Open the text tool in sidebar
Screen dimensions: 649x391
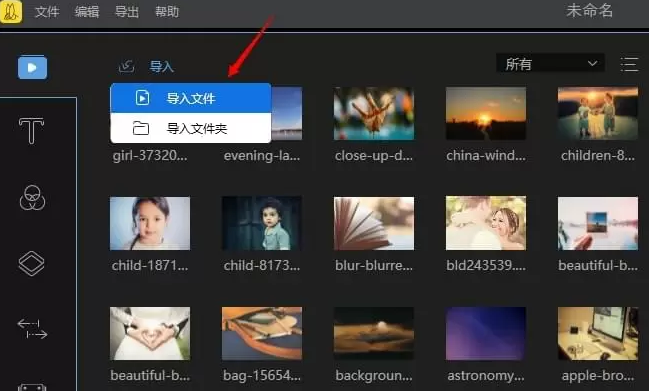pos(31,131)
